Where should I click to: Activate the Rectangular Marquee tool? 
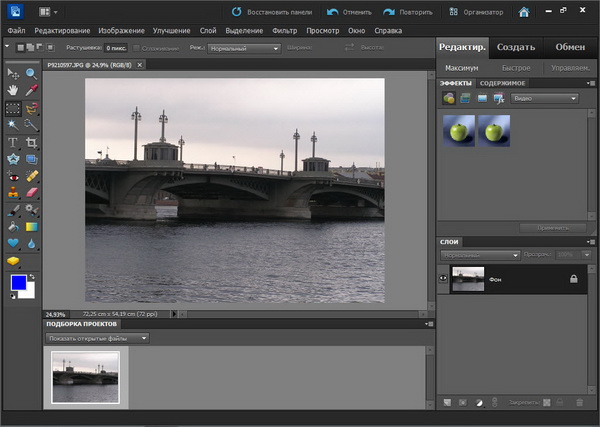(13, 108)
